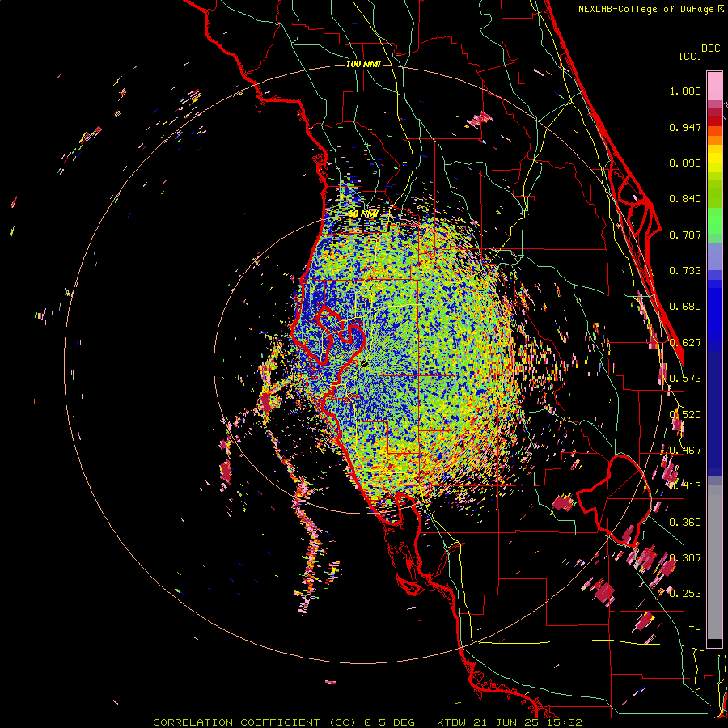The image size is (728, 728).
Task: Pick the light pink color bar top segment
Action: pos(714,86)
